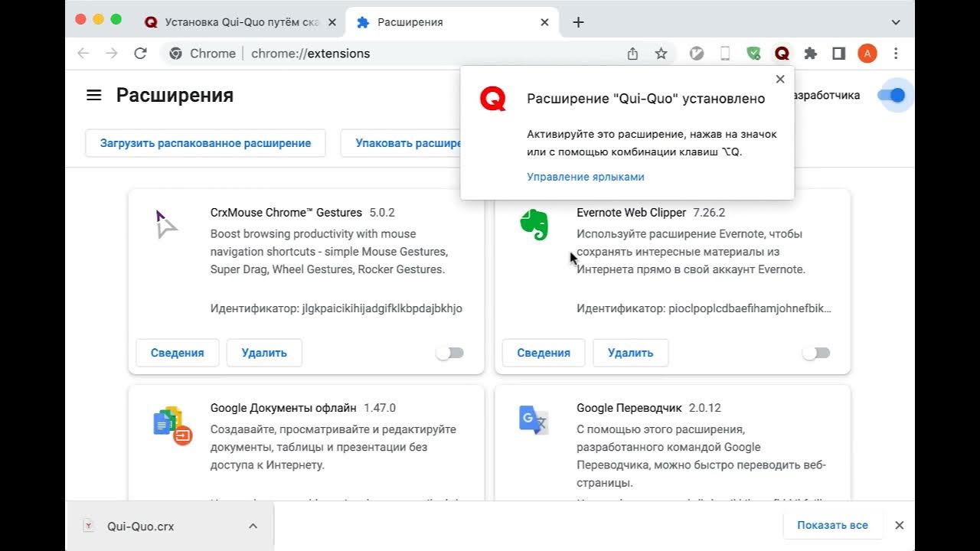Viewport: 980px width, 551px height.
Task: Open the Extensions puzzle menu icon
Action: pyautogui.click(x=810, y=54)
